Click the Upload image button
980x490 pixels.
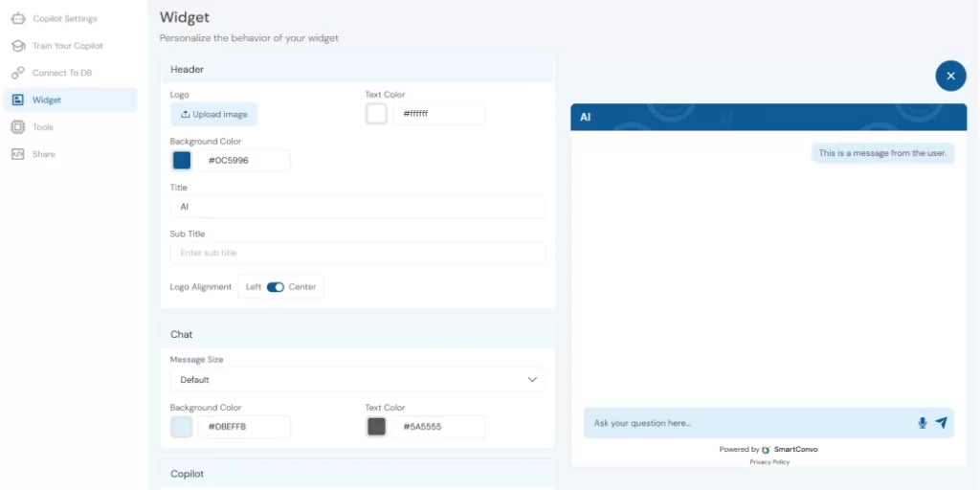tap(213, 115)
